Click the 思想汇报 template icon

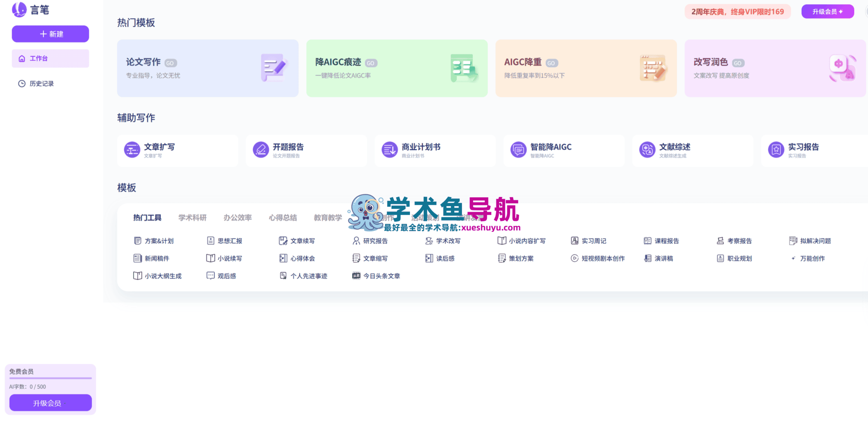tap(210, 241)
